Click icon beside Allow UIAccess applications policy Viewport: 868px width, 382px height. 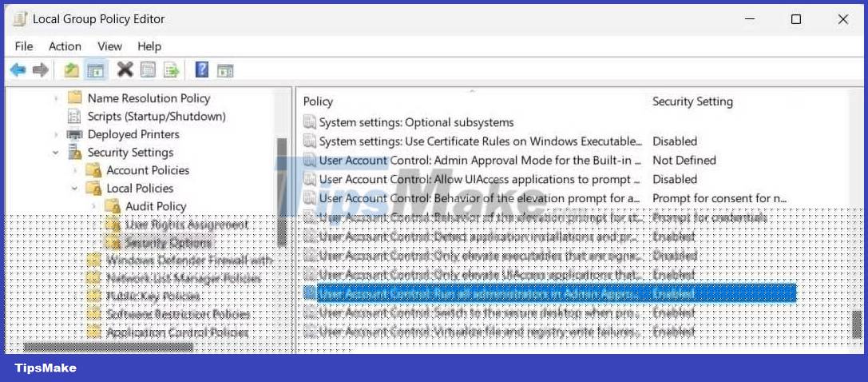point(310,179)
